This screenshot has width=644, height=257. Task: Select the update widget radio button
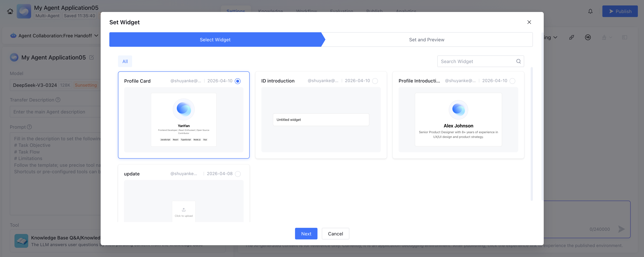pyautogui.click(x=238, y=174)
